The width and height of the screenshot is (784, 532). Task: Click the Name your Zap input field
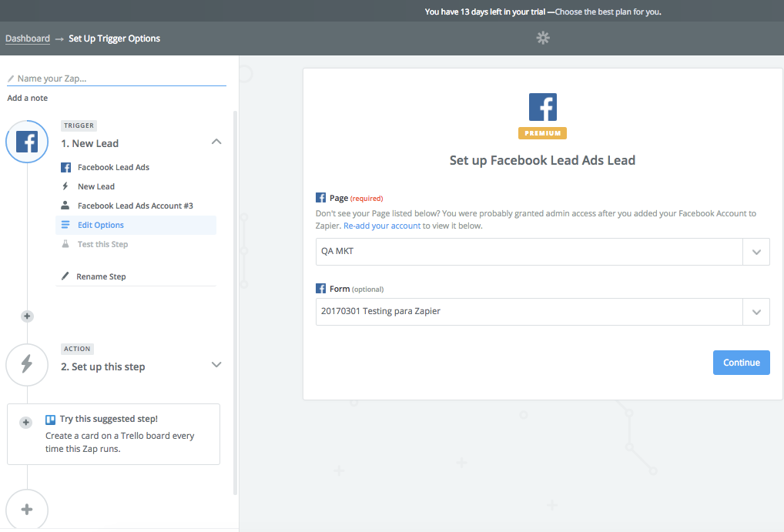coord(116,79)
